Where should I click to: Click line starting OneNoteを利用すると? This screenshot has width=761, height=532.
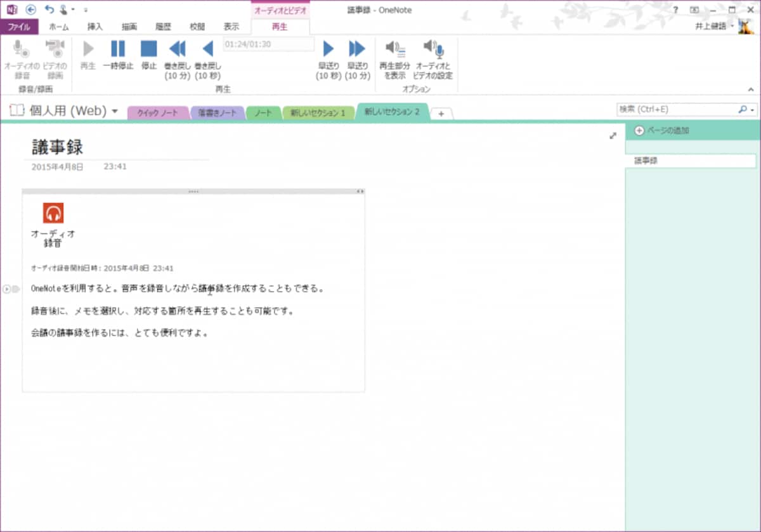[178, 289]
